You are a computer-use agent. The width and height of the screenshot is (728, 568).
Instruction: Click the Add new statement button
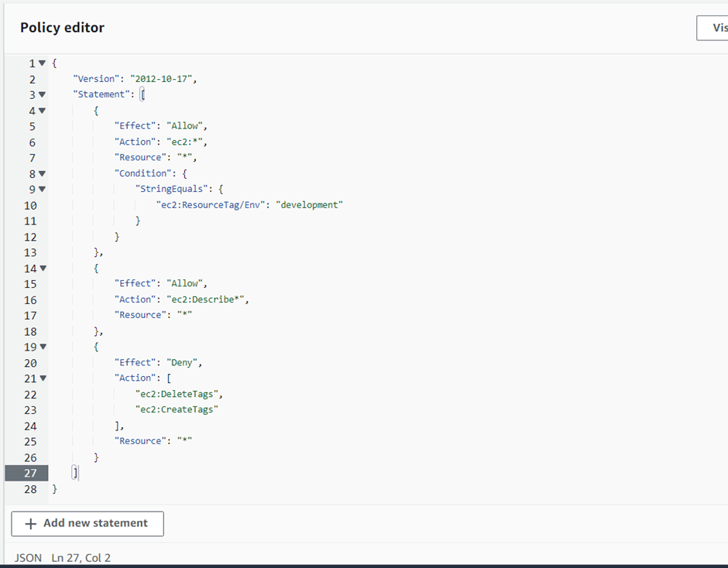coord(87,524)
